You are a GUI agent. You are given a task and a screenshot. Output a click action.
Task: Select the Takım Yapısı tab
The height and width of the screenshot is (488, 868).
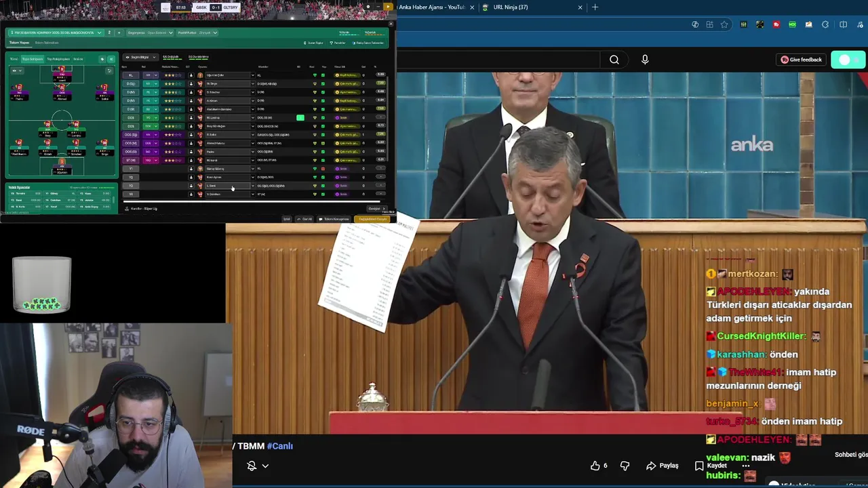click(x=19, y=43)
